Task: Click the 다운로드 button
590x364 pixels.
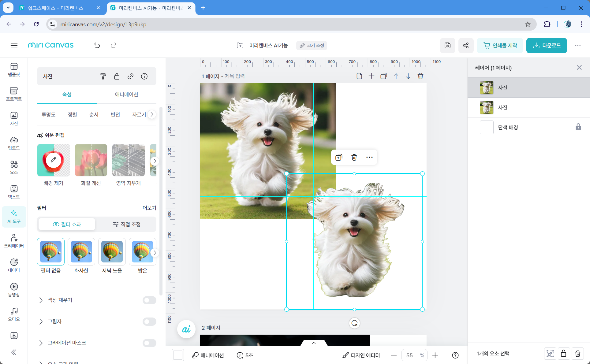Action: (547, 46)
